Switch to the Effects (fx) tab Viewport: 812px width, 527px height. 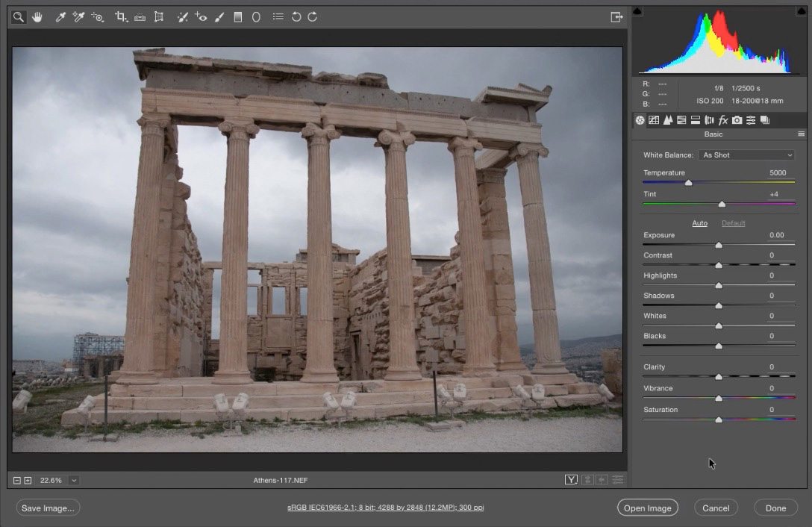pyautogui.click(x=722, y=120)
